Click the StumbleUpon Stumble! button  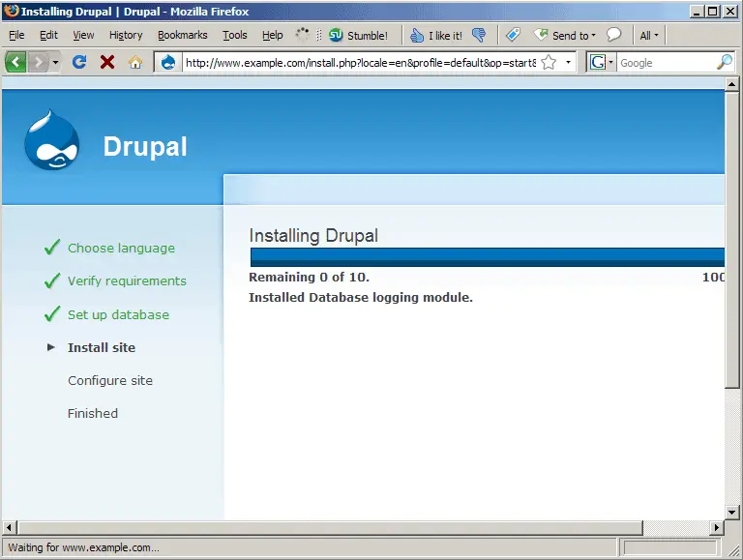point(358,35)
